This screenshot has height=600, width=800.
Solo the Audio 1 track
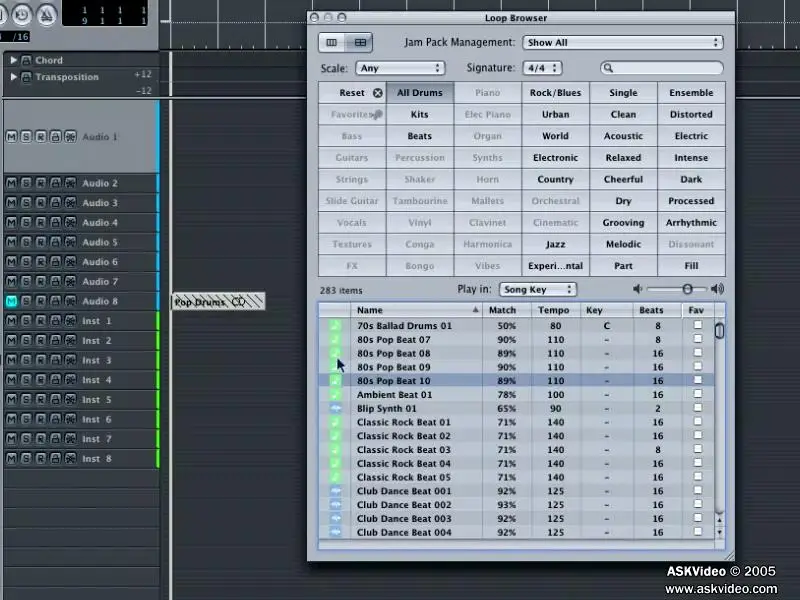[26, 136]
